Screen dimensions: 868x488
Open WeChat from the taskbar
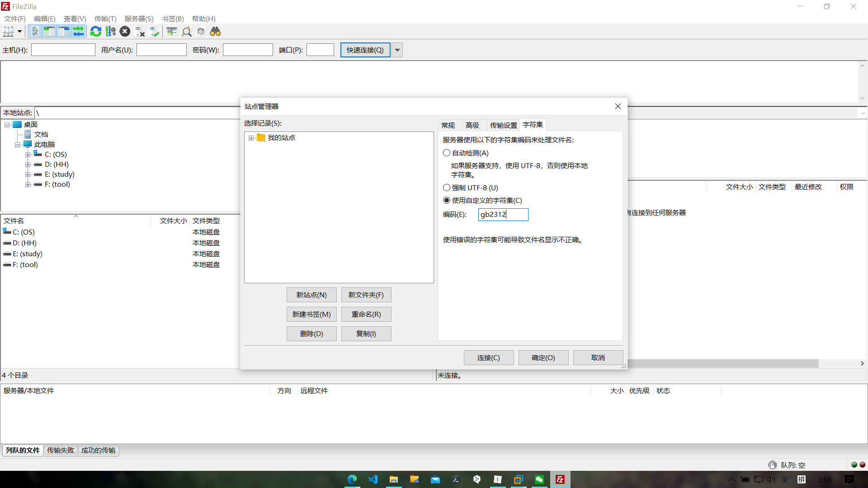point(539,479)
